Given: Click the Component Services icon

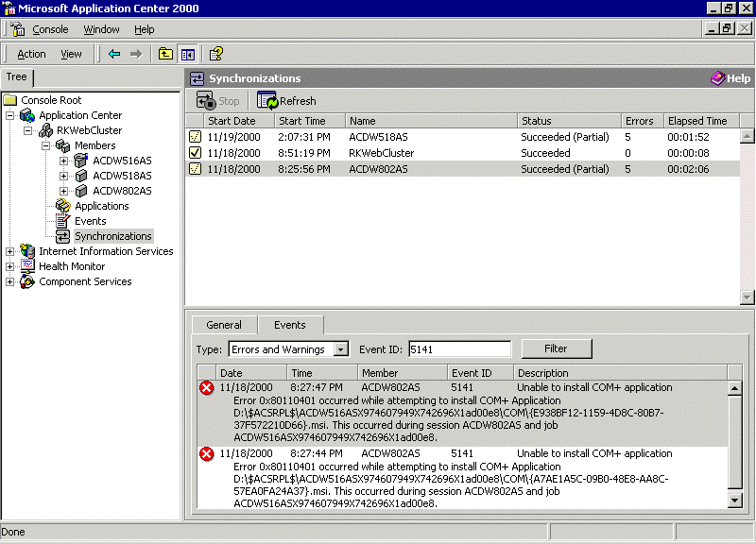Looking at the screenshot, I should pos(27,281).
